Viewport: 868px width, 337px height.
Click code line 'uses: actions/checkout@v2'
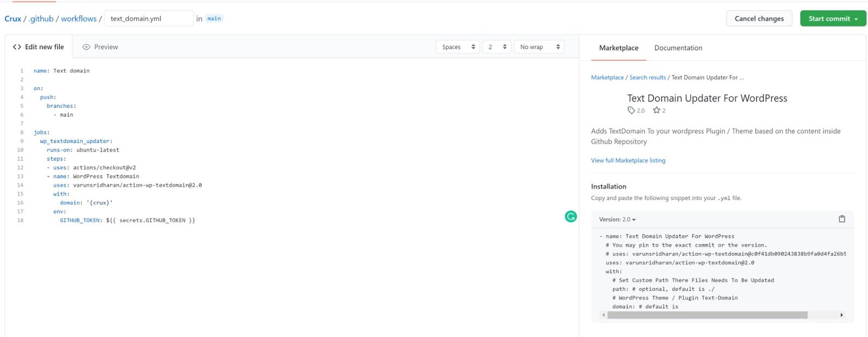click(x=91, y=168)
